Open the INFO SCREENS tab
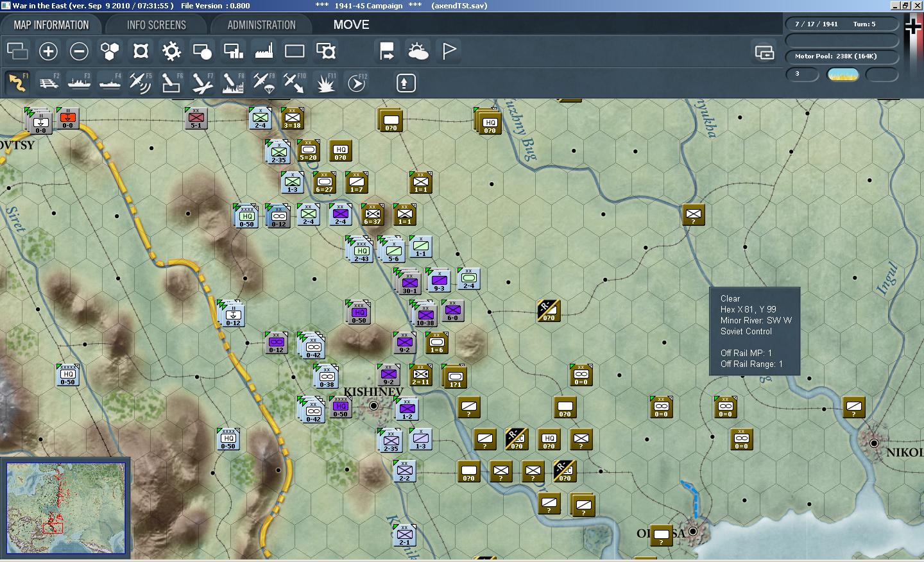The height and width of the screenshot is (562, 924). 156,25
